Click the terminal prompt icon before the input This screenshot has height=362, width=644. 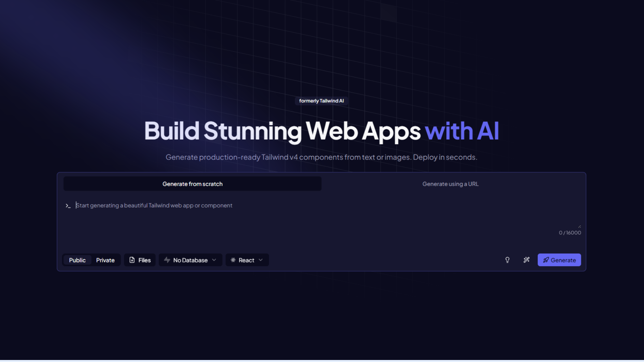68,205
